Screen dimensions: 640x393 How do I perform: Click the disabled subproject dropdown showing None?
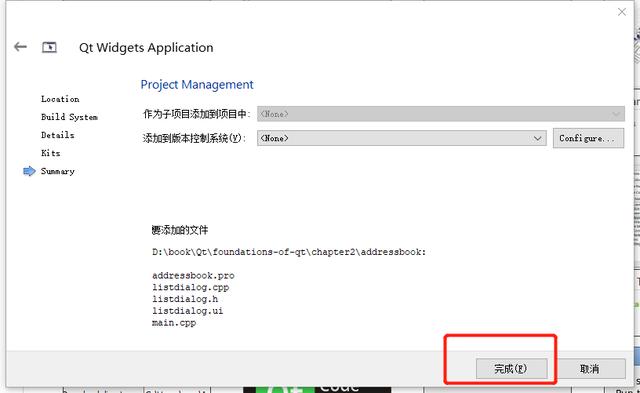click(x=441, y=114)
